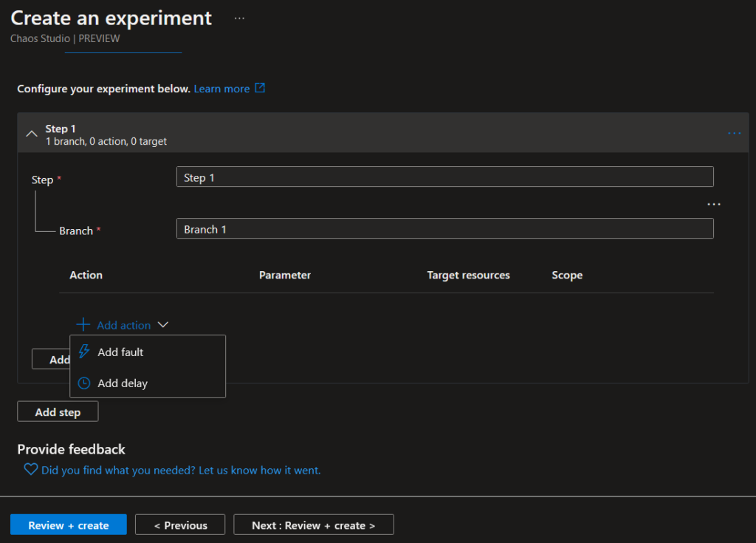Open the Step 1 header ellipsis options

(735, 133)
